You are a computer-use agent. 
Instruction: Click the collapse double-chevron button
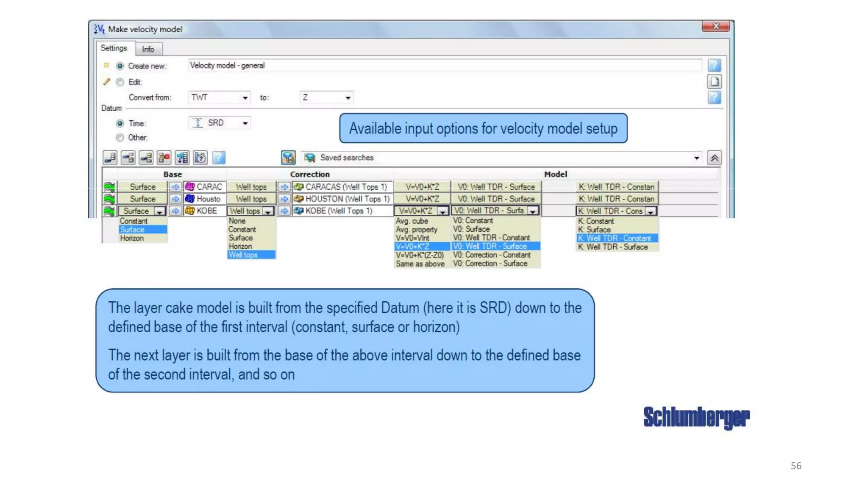714,158
